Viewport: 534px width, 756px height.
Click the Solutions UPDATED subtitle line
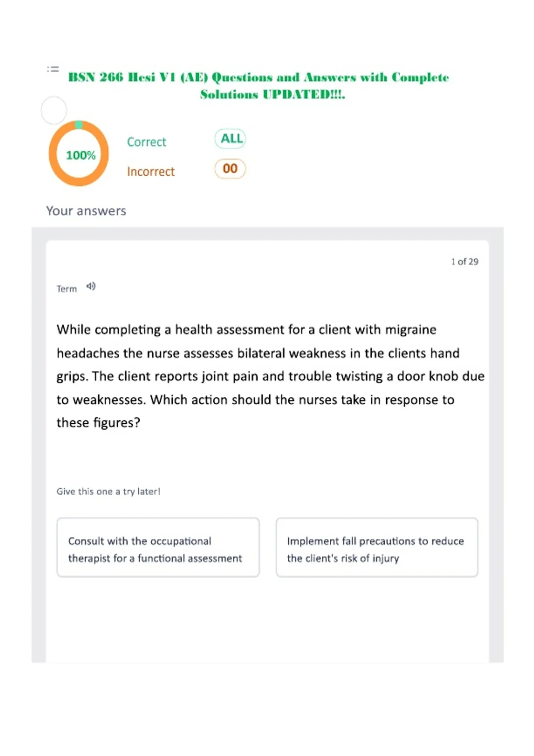272,94
